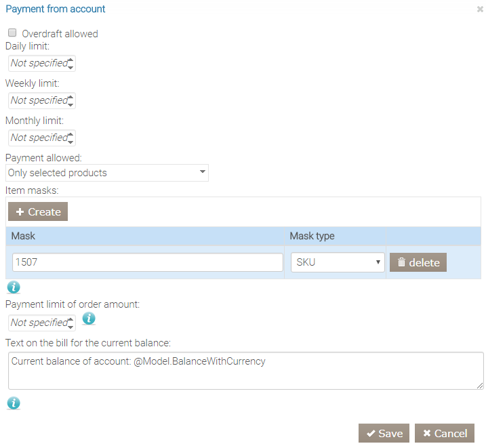Click the Monthly limit input field
Viewport: 486px width, 448px height.
pyautogui.click(x=38, y=138)
